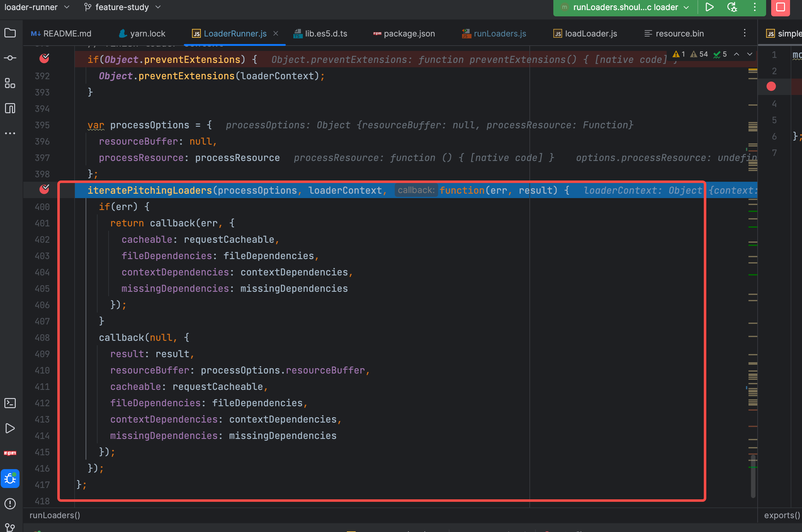Open the Problems tool window
This screenshot has height=532, width=802.
tap(10, 503)
